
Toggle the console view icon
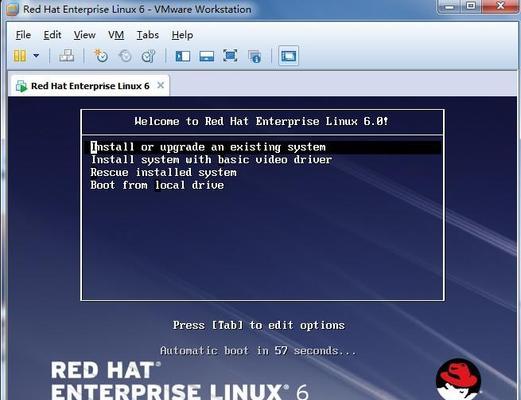click(288, 56)
